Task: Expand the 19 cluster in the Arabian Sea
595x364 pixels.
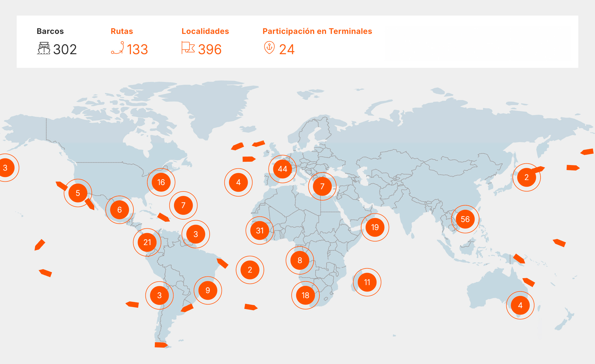Action: 375,227
